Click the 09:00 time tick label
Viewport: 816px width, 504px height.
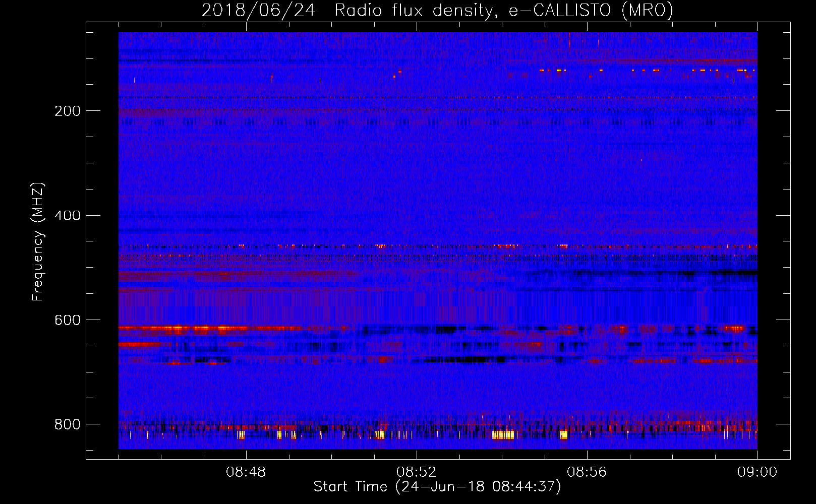757,472
